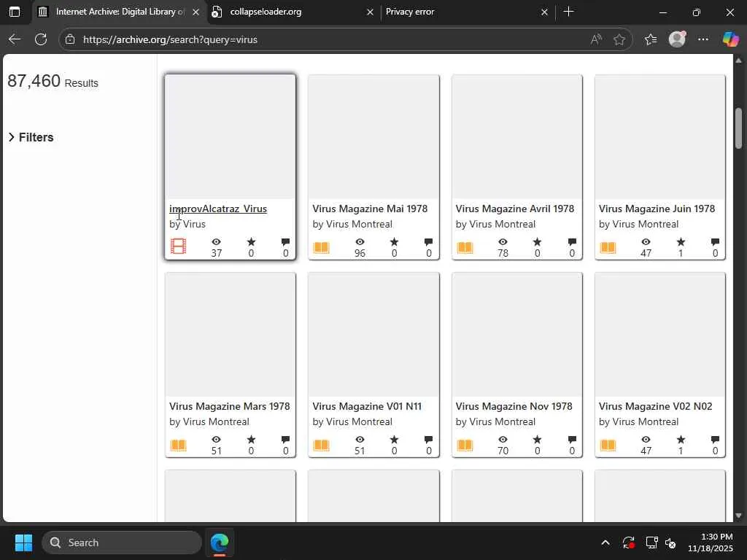Close the collapseloader.org tab
The width and height of the screenshot is (747, 560).
[x=370, y=12]
